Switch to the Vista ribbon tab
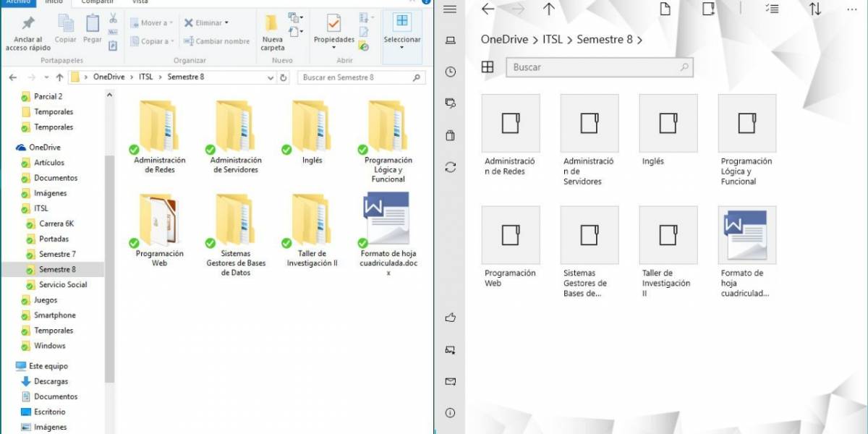This screenshot has height=434, width=868. click(x=140, y=2)
